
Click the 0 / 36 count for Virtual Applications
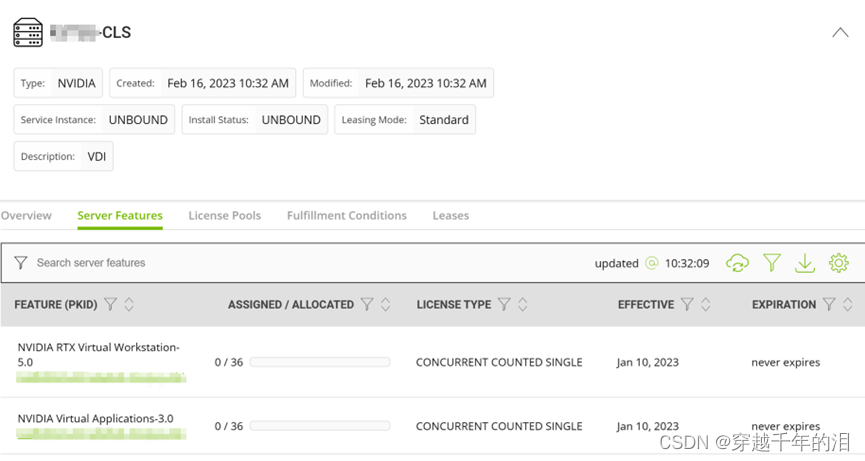click(229, 426)
